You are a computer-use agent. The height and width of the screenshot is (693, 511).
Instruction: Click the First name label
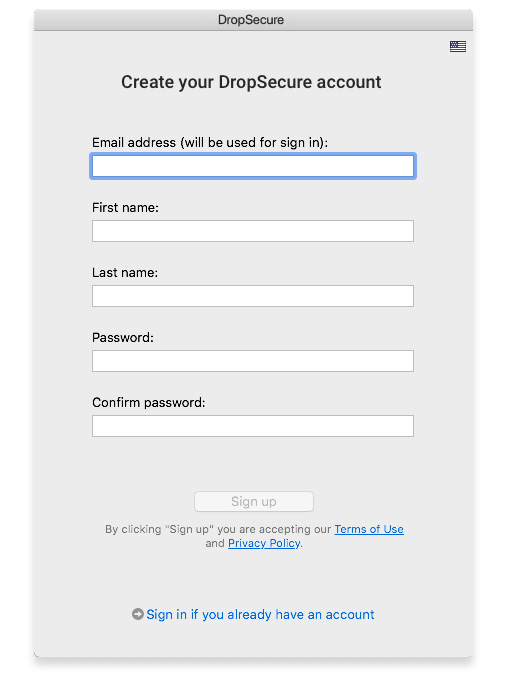125,208
